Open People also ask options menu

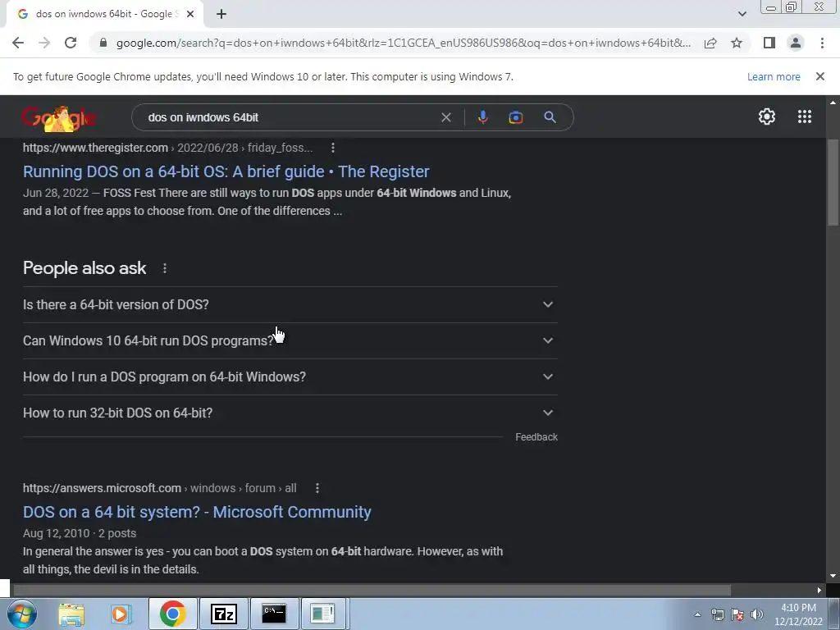click(x=164, y=268)
